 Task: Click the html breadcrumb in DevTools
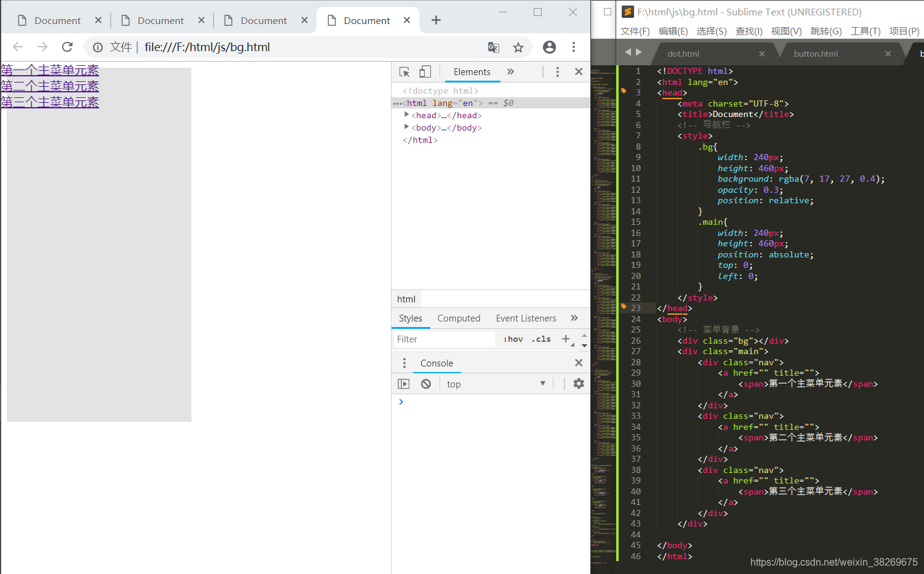tap(406, 299)
